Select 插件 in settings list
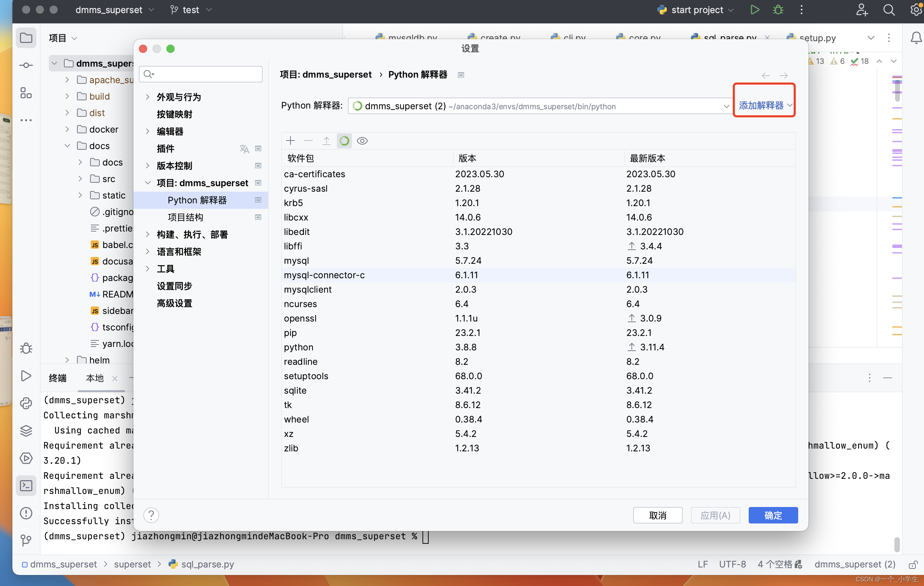Screen dimensions: 924x586 (165, 148)
